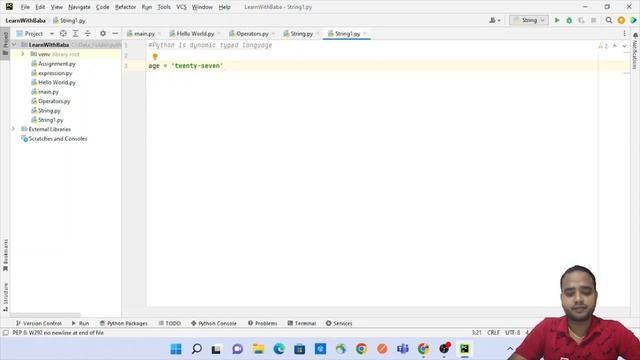Image resolution: width=640 pixels, height=360 pixels.
Task: Open the Services tool window
Action: click(x=339, y=323)
